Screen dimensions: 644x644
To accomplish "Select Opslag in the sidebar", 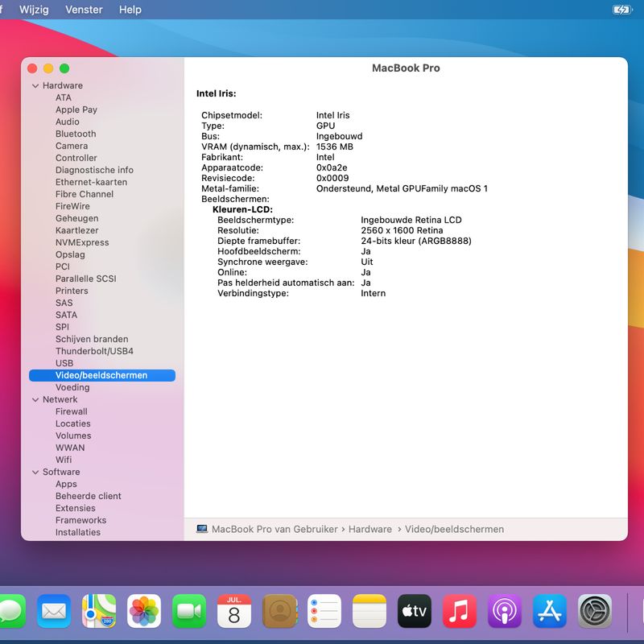I will point(70,254).
